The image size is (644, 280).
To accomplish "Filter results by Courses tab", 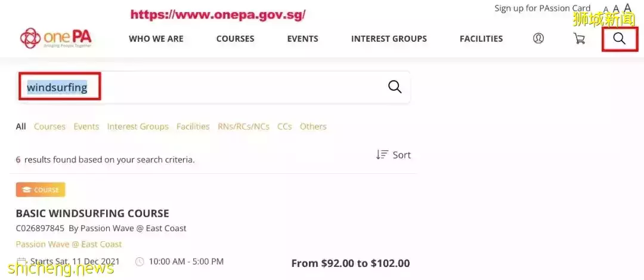I will coord(49,127).
